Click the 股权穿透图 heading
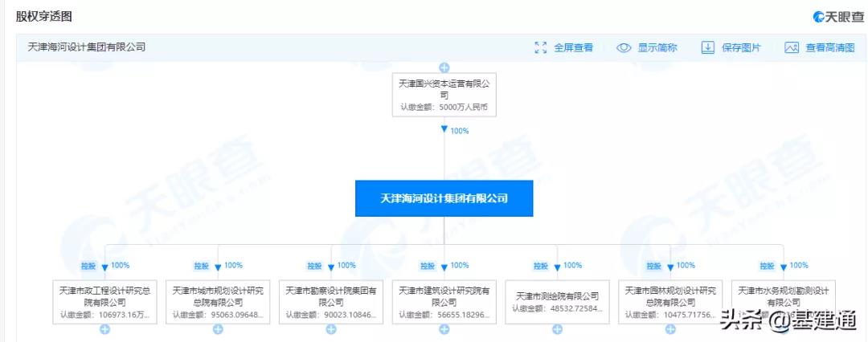Image resolution: width=868 pixels, height=342 pixels. coord(43,17)
